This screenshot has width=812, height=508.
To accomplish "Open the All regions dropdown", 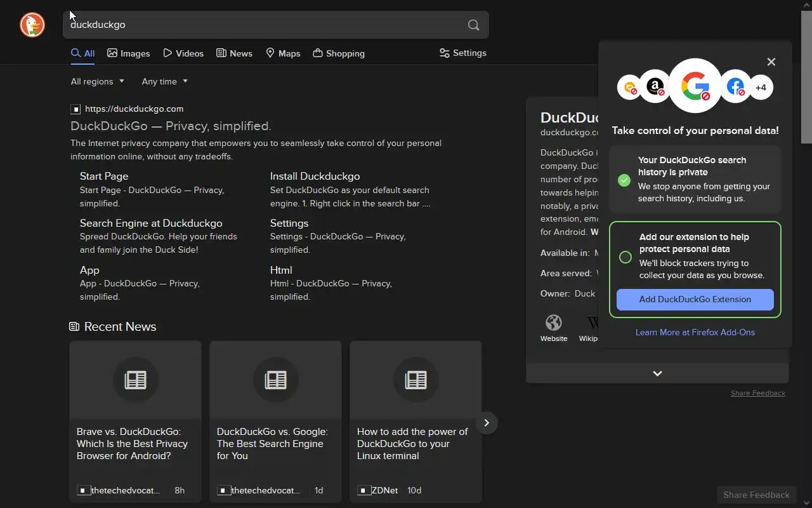I will (98, 81).
